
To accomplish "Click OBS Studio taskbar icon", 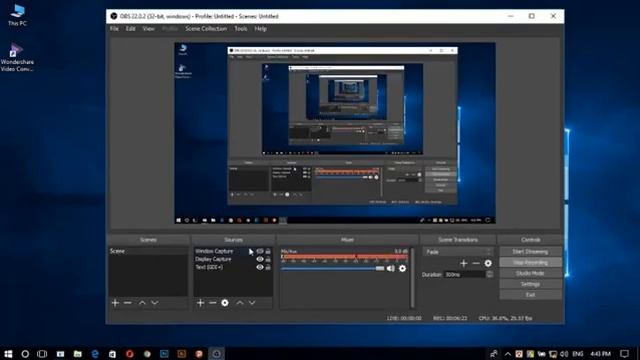I will coord(216,354).
